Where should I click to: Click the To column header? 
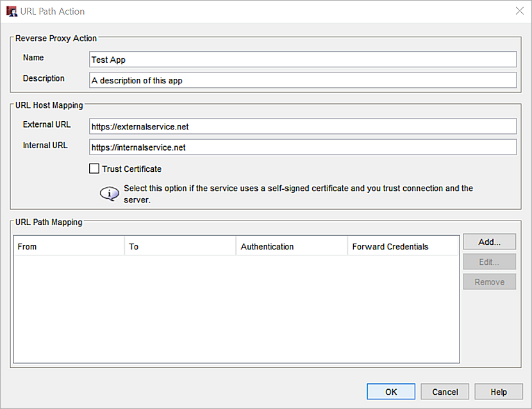click(x=180, y=246)
